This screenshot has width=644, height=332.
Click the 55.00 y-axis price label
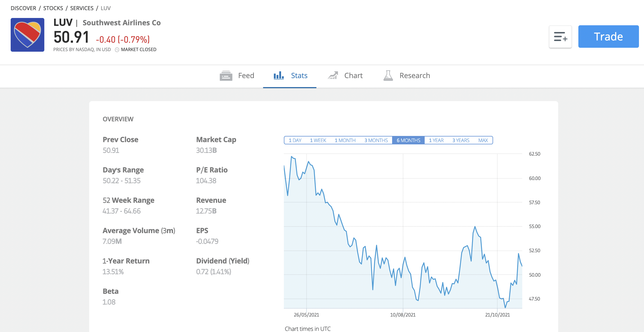click(x=535, y=226)
